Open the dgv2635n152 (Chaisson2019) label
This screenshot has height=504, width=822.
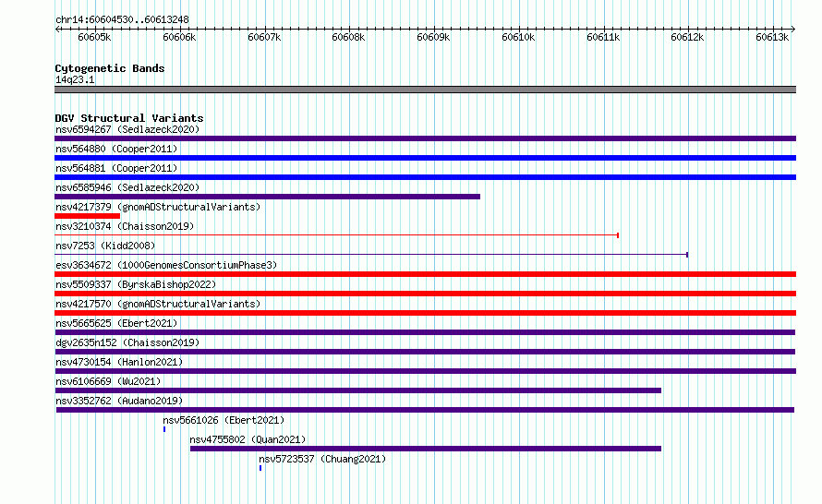[x=127, y=342]
